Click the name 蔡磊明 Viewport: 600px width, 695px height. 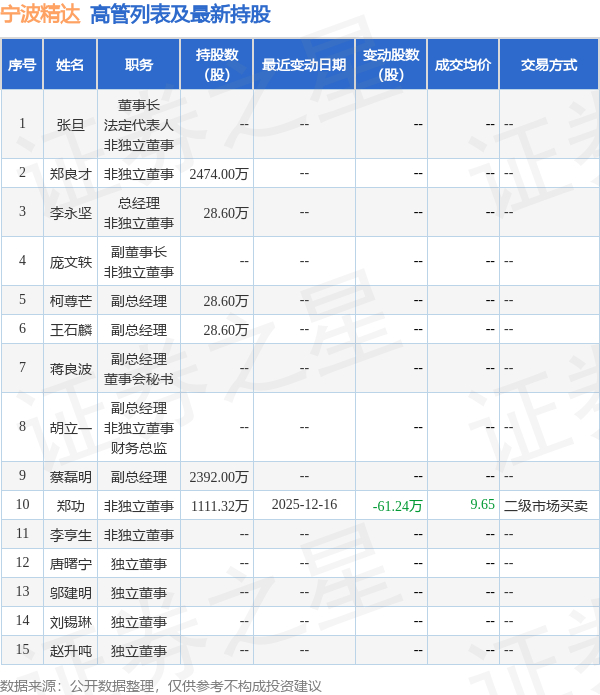(x=70, y=477)
